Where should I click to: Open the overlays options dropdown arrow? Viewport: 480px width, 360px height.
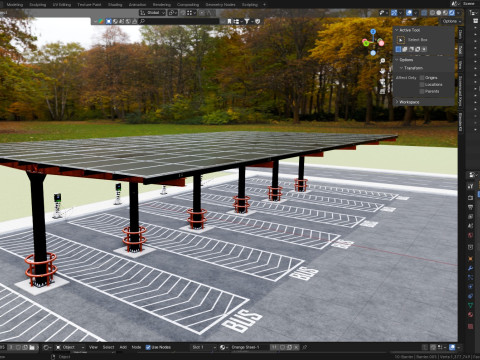[x=415, y=13]
